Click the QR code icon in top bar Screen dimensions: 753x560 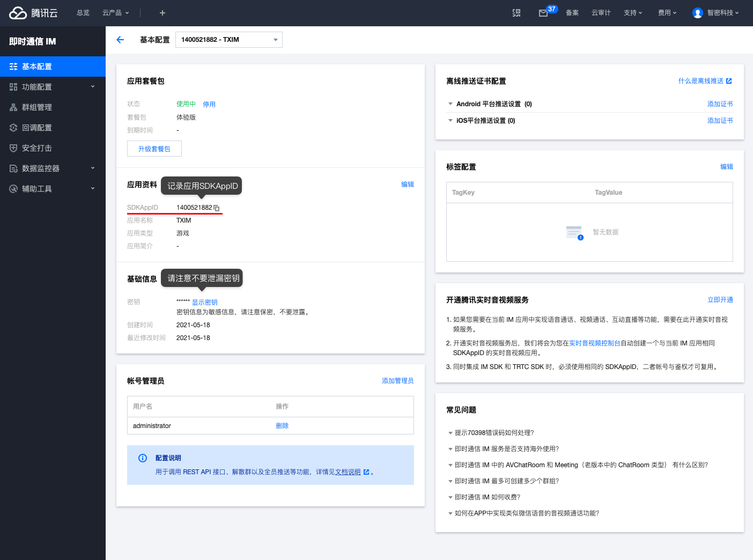(516, 12)
